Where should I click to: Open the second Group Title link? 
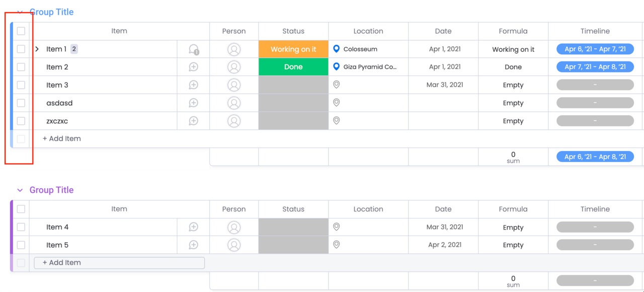[x=51, y=190]
